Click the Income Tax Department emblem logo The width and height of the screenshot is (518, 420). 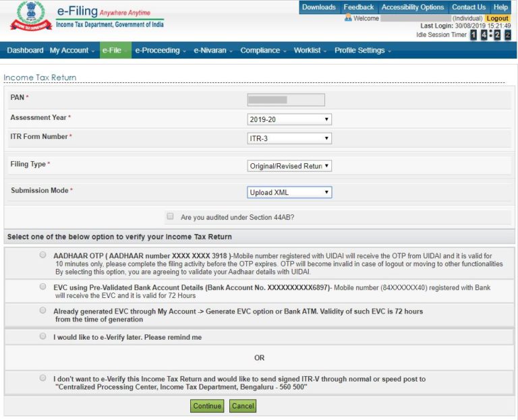click(30, 17)
